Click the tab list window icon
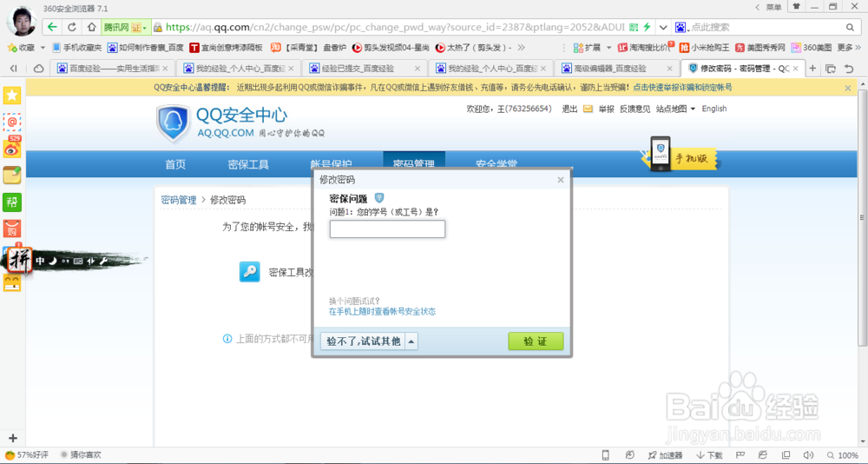 point(831,68)
